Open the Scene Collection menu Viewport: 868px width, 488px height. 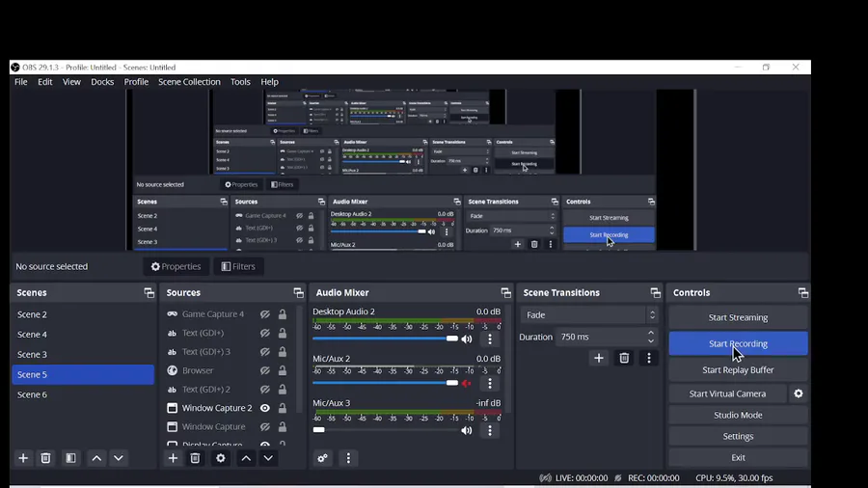(x=189, y=82)
